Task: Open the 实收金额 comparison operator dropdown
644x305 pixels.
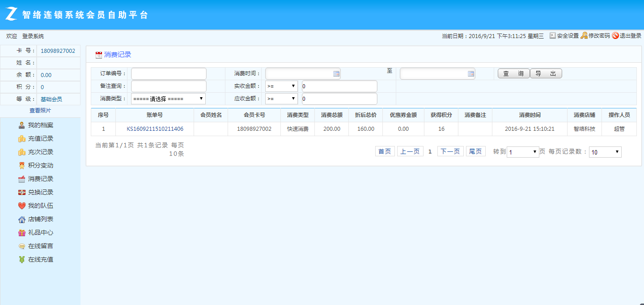Action: pos(281,86)
